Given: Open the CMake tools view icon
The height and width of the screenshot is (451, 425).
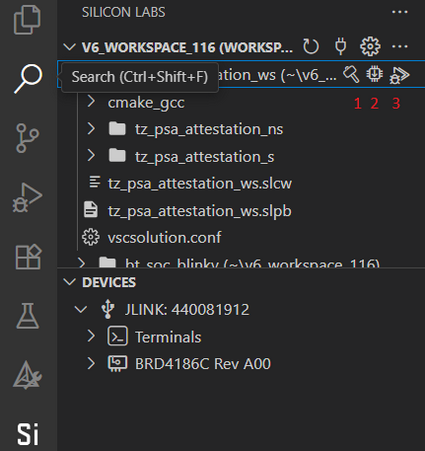Looking at the screenshot, I should 27,375.
